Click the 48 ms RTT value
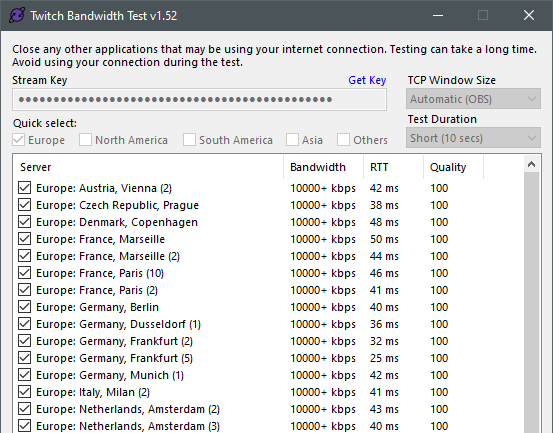Viewport: 553px width, 433px height. pos(384,222)
